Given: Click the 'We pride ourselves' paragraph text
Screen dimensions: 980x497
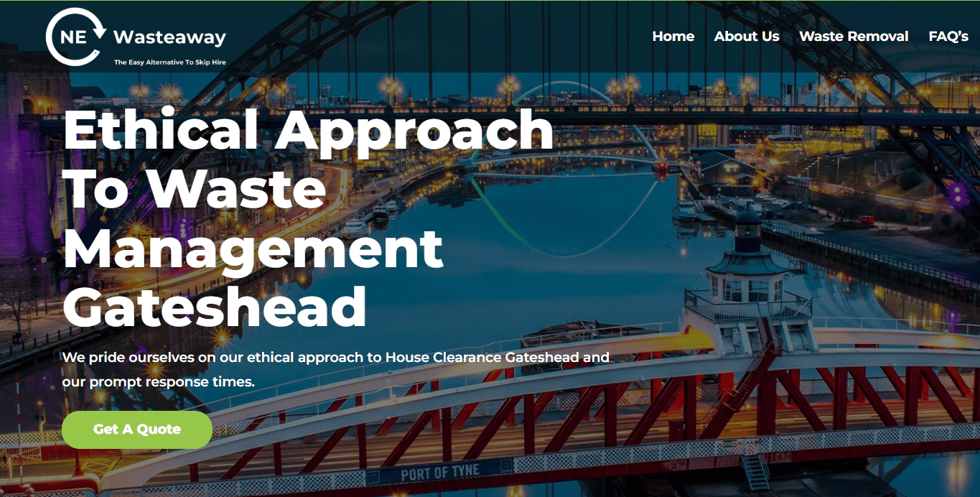Looking at the screenshot, I should [335, 369].
